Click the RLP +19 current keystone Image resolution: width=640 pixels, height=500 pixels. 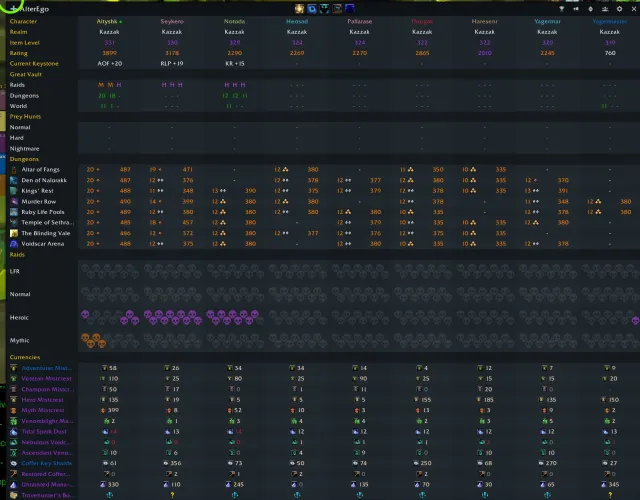click(172, 64)
